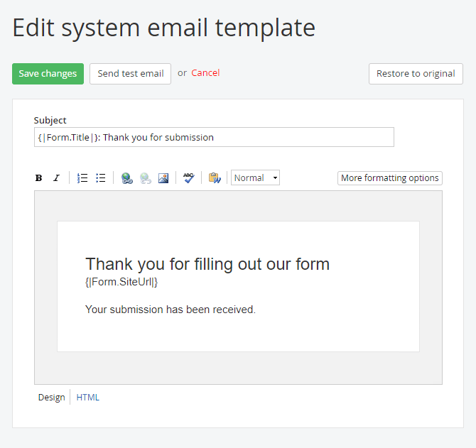Switch to the Design editor tab

pos(51,398)
